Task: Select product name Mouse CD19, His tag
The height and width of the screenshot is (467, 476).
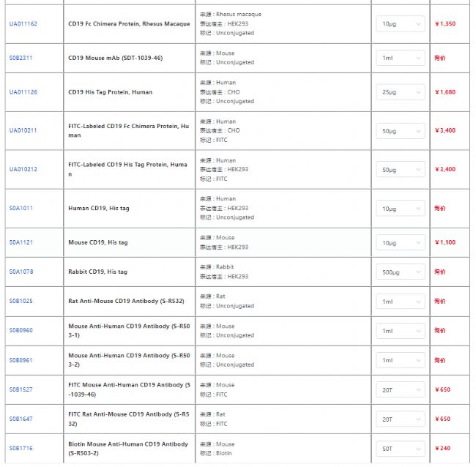Action: (x=99, y=242)
